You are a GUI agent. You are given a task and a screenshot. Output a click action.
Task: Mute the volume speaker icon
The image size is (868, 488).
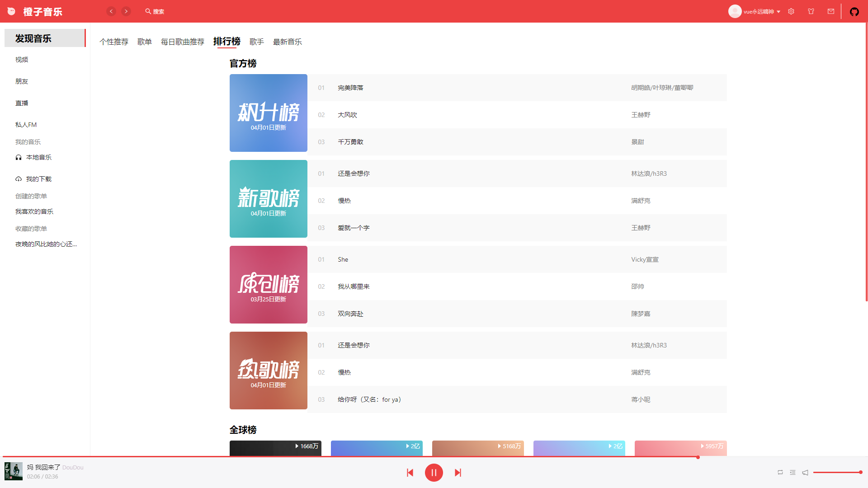pyautogui.click(x=805, y=473)
